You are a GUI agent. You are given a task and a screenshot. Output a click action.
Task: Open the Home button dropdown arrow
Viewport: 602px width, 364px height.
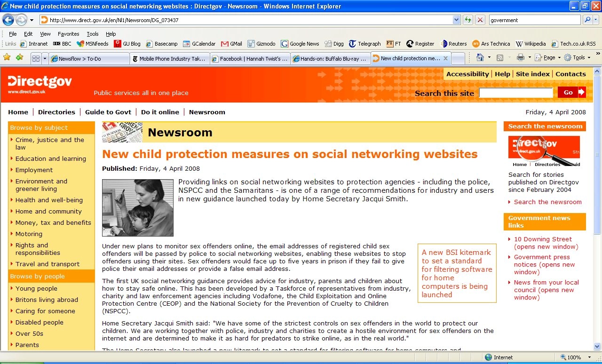489,58
